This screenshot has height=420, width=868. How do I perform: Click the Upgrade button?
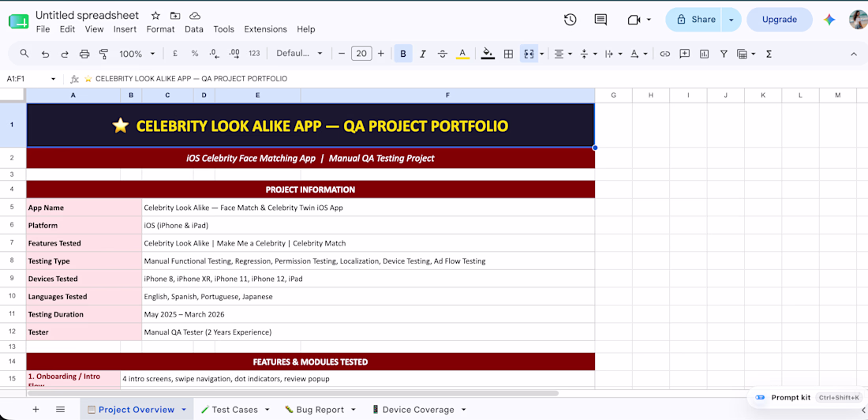coord(780,20)
